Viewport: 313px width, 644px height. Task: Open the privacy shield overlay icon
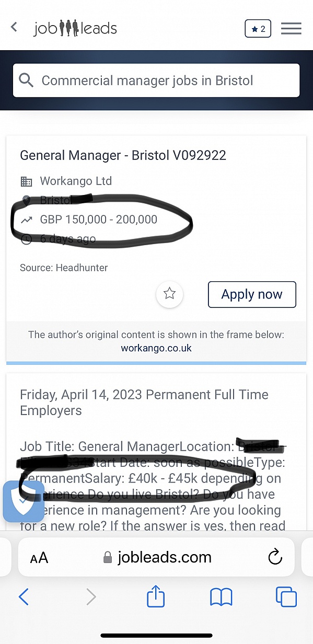pos(24,502)
